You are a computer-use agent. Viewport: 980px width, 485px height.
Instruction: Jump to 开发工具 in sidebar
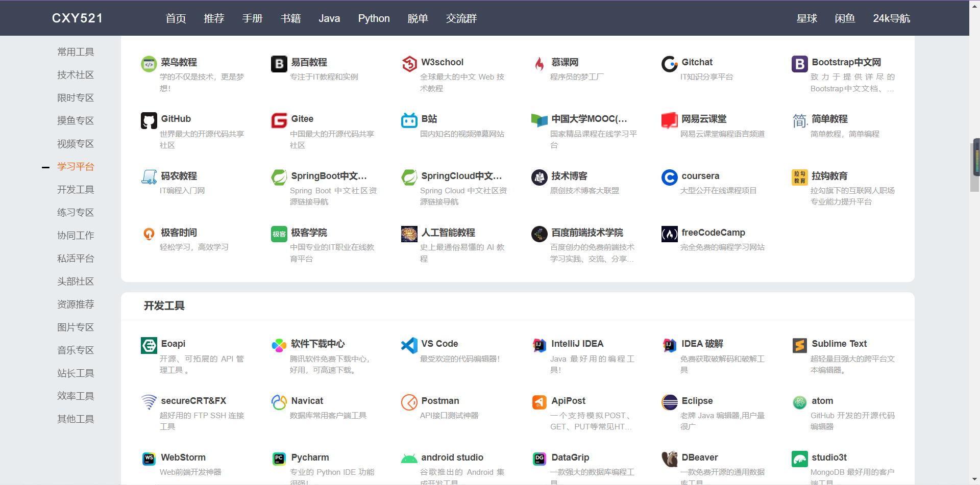pos(76,190)
